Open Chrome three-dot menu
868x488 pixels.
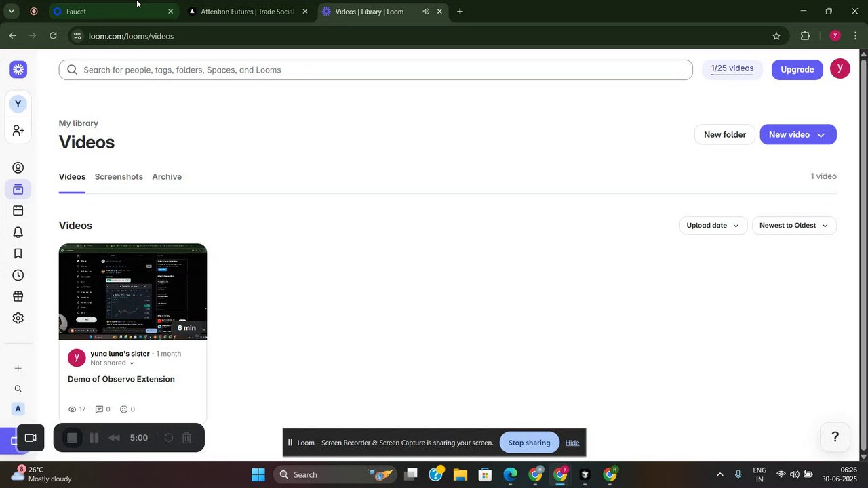click(x=856, y=36)
